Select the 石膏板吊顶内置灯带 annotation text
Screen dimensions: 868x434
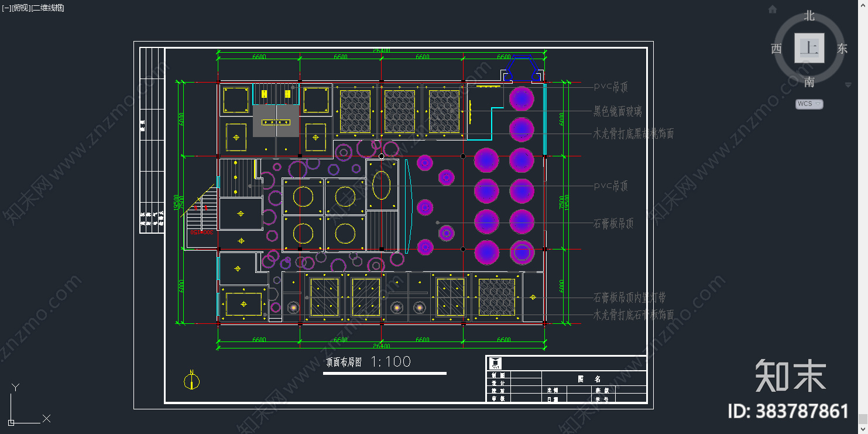629,298
